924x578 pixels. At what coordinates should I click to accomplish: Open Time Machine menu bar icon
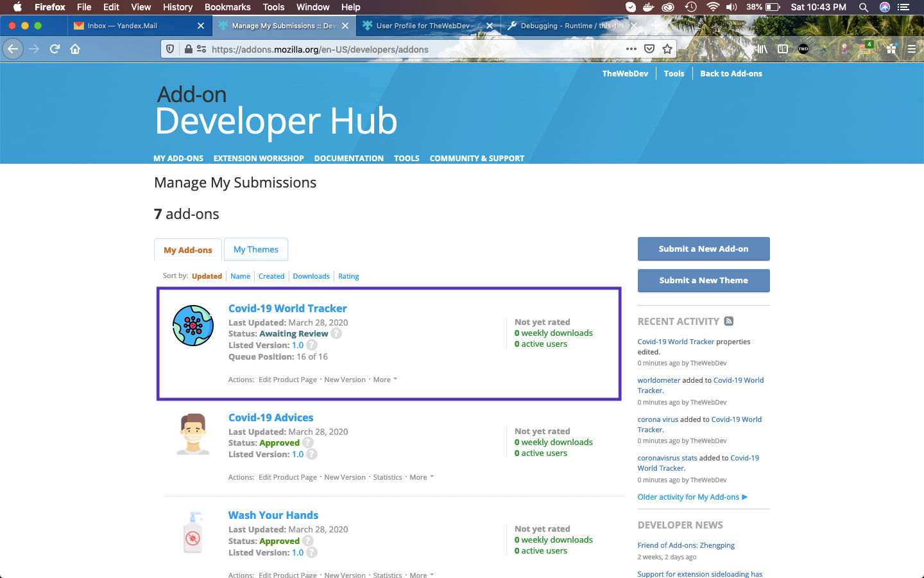point(690,7)
